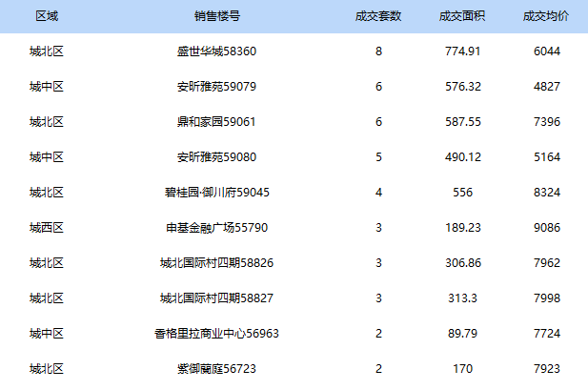Click the area value 576.32
The image size is (588, 390).
click(463, 87)
